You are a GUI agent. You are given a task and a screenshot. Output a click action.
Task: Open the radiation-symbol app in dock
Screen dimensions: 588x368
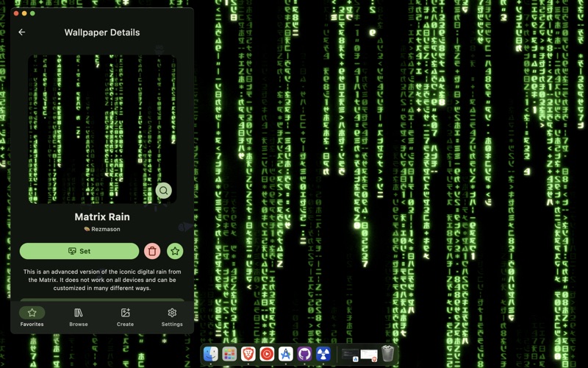pyautogui.click(x=323, y=354)
